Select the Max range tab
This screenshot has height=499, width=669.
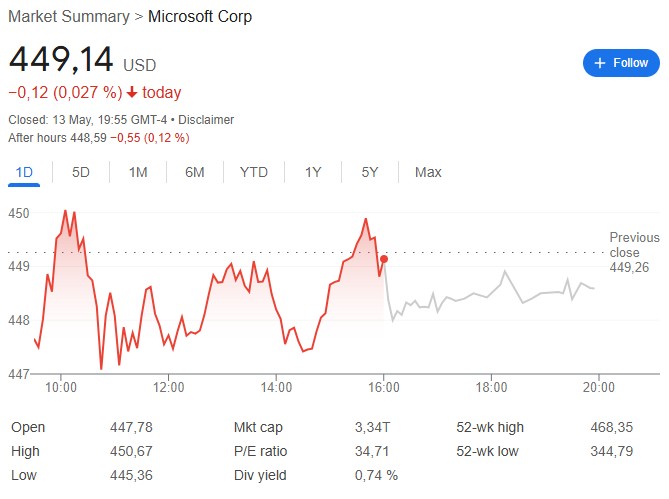pos(428,172)
